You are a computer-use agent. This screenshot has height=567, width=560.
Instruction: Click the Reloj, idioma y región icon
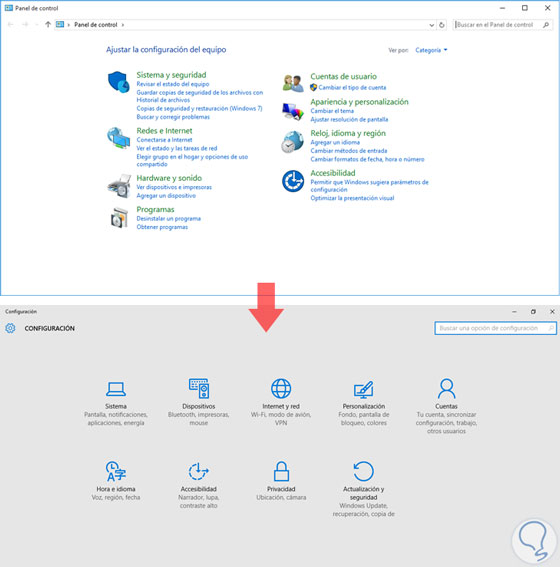pos(292,142)
